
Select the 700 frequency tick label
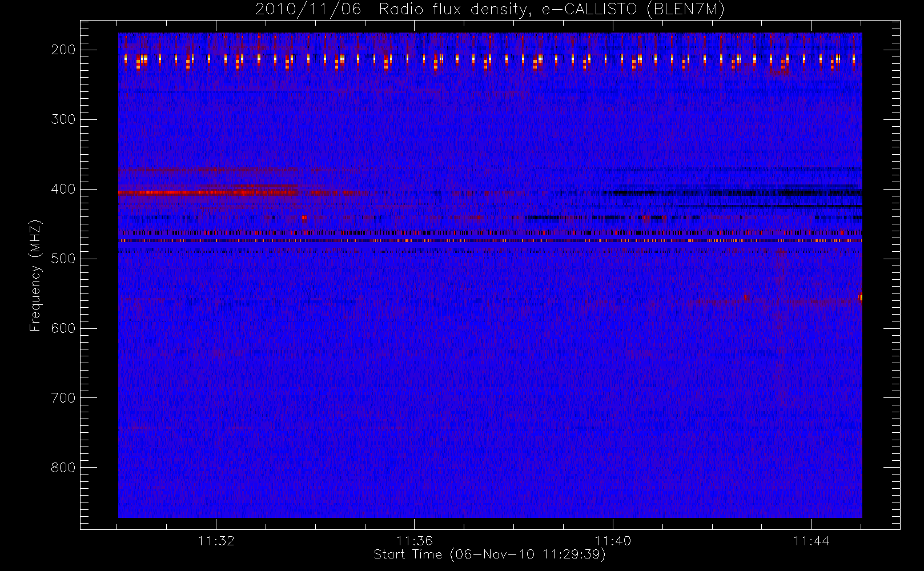click(63, 398)
